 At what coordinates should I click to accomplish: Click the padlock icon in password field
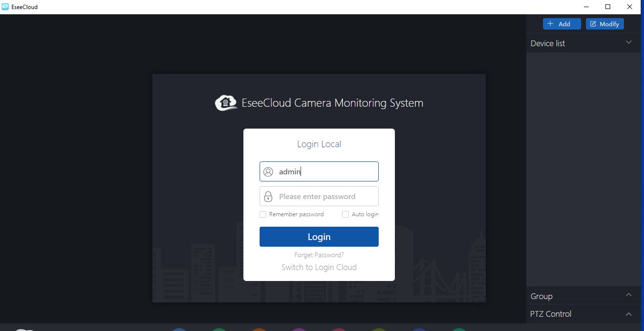tap(268, 196)
